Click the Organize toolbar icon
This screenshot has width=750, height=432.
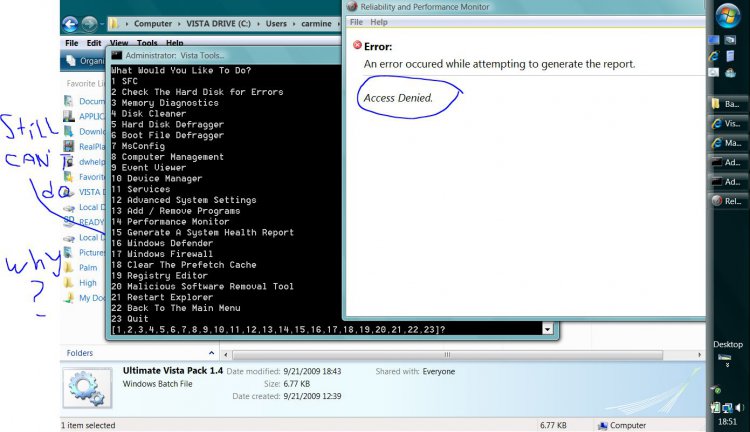(71, 60)
